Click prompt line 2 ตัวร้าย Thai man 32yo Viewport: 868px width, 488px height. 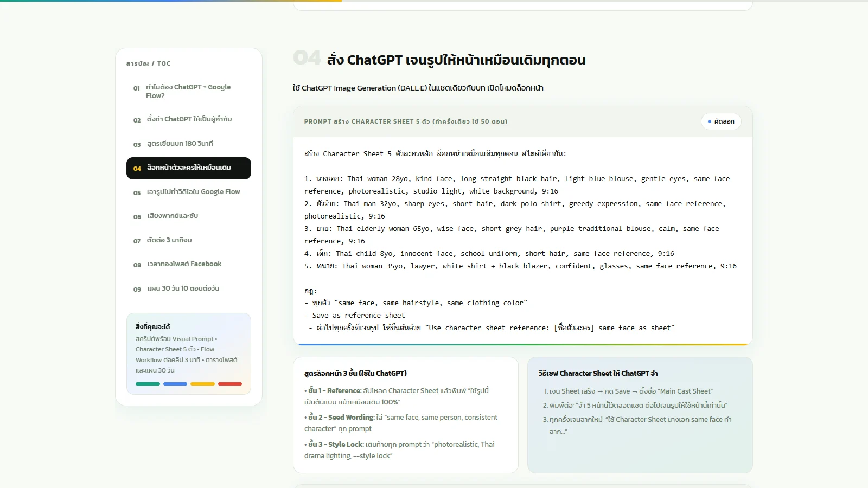click(x=515, y=210)
